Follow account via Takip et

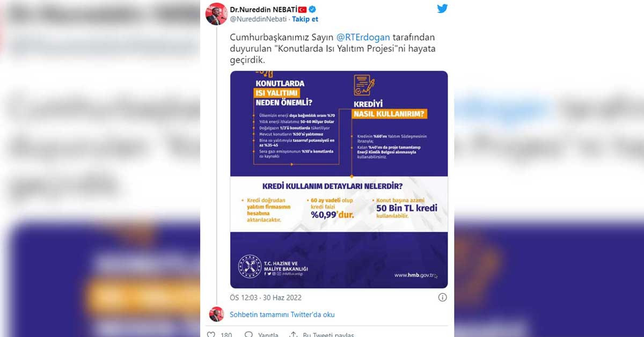(305, 19)
